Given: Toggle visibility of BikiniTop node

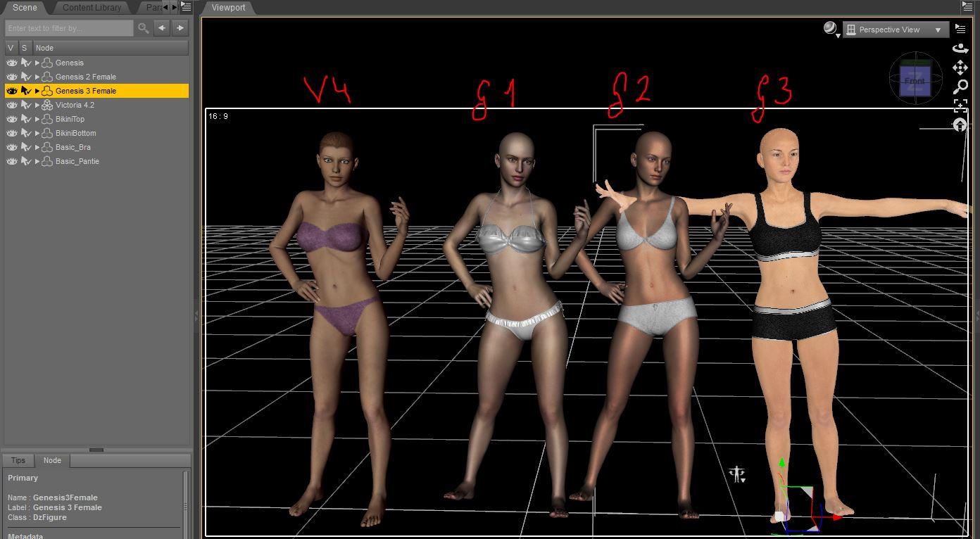Looking at the screenshot, I should pyautogui.click(x=11, y=119).
